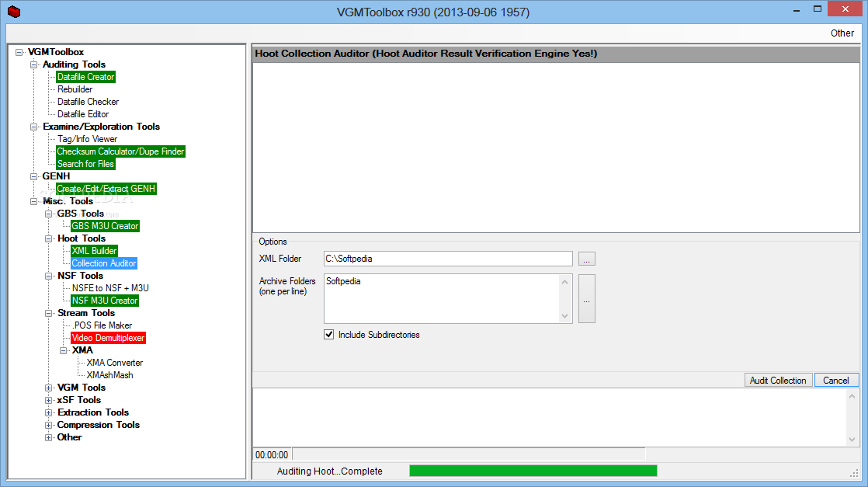Screen dimensions: 868x487
Task: Click the Audit Collection button
Action: pyautogui.click(x=778, y=380)
